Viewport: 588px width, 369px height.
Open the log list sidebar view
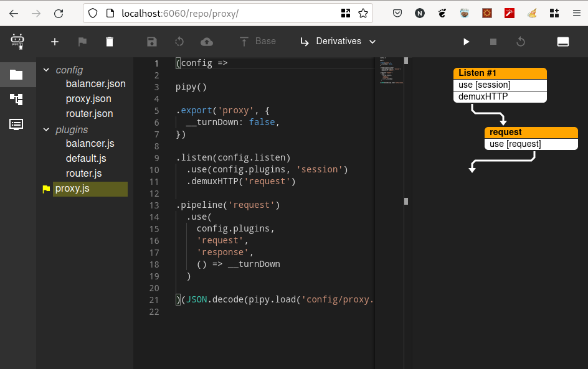[16, 124]
